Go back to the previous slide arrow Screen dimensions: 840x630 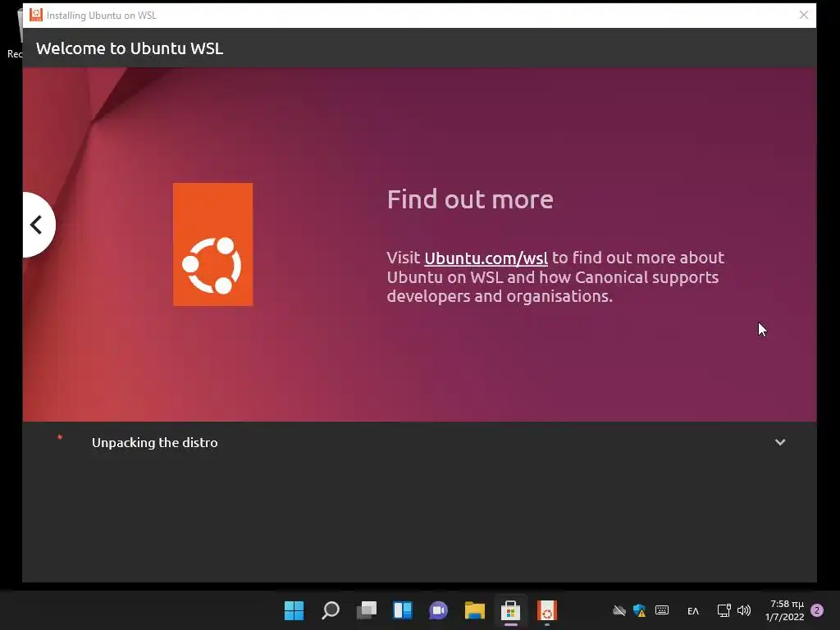tap(38, 225)
